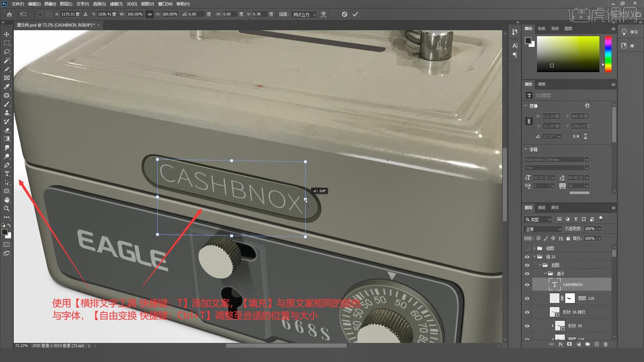Toggle the width-height aspect ratio link
This screenshot has width=644, height=362.
(150, 14)
